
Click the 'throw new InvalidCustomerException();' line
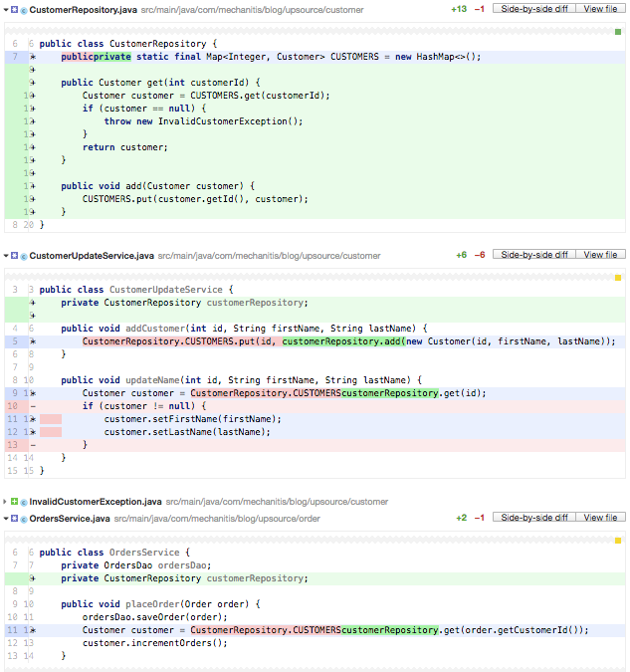click(203, 121)
